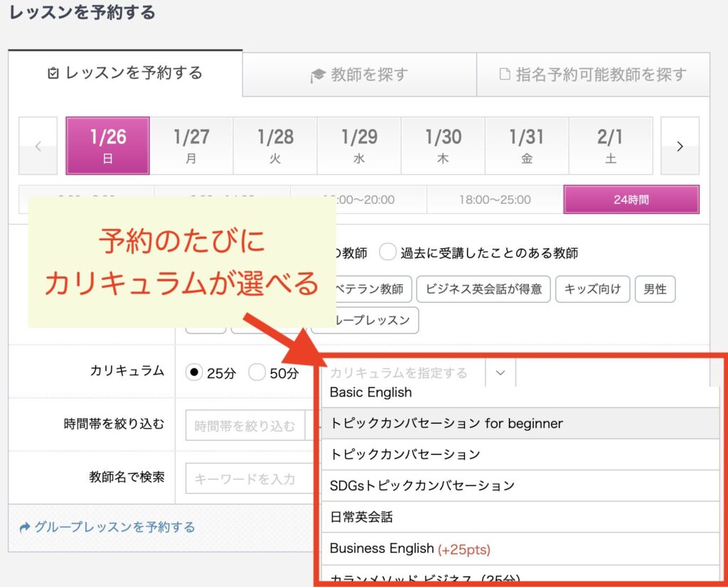This screenshot has width=728, height=587.
Task: Pick SDGsトピックカンバセーション from the list
Action: (422, 486)
